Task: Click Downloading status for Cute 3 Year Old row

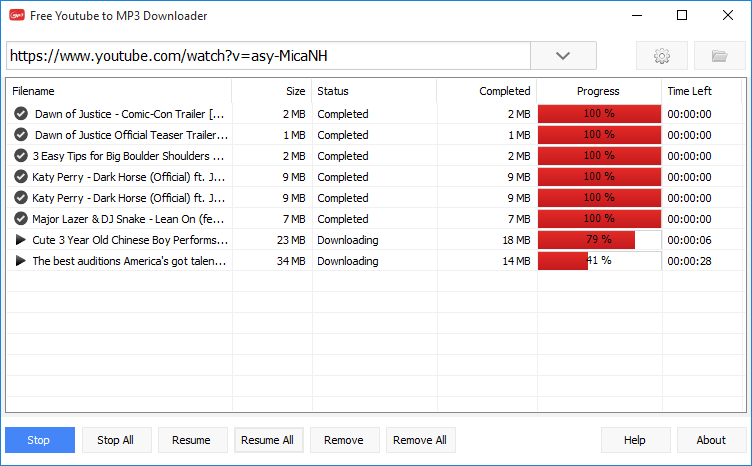Action: tap(348, 240)
